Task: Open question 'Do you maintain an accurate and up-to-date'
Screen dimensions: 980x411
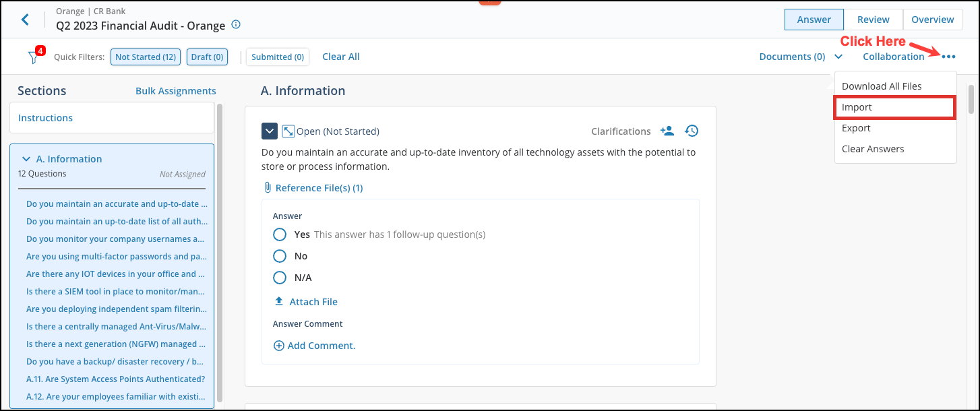Action: click(x=117, y=203)
